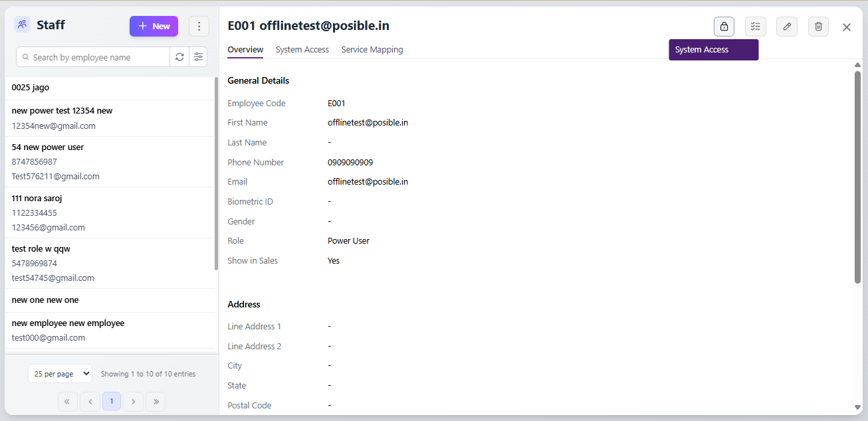This screenshot has width=868, height=421.
Task: Expand the 25 per page dropdown
Action: click(x=60, y=374)
